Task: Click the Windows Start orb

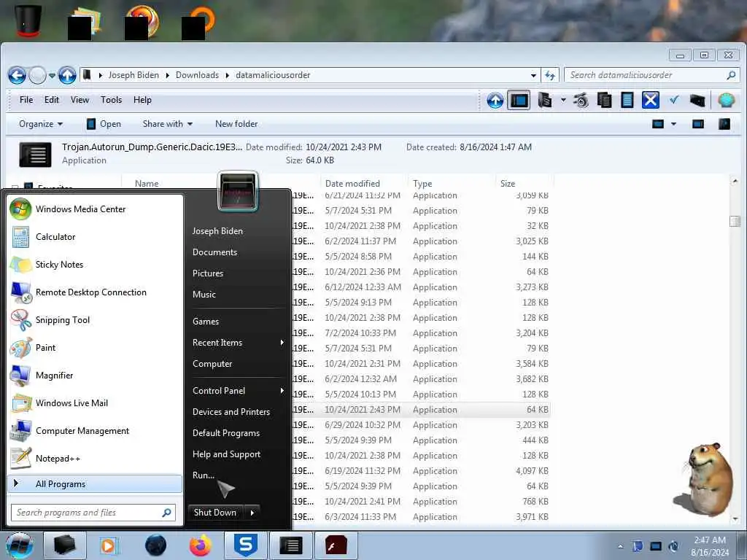Action: (20, 545)
